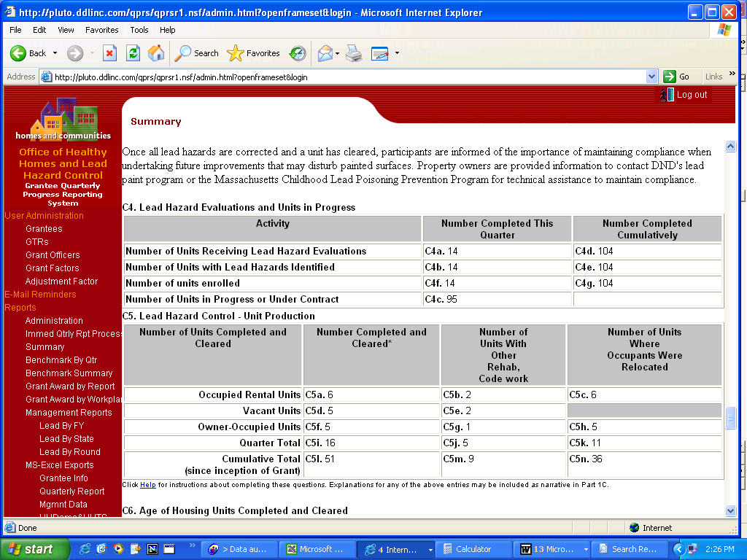Click the Mail envelope icon

pos(325,53)
